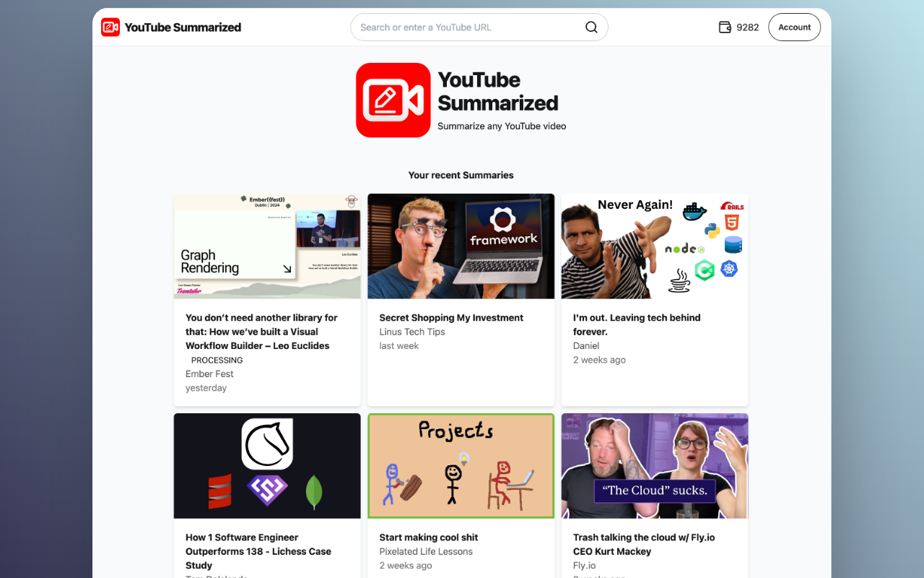Click the Graph Rendering Ember Fest thumbnail

[x=267, y=246]
